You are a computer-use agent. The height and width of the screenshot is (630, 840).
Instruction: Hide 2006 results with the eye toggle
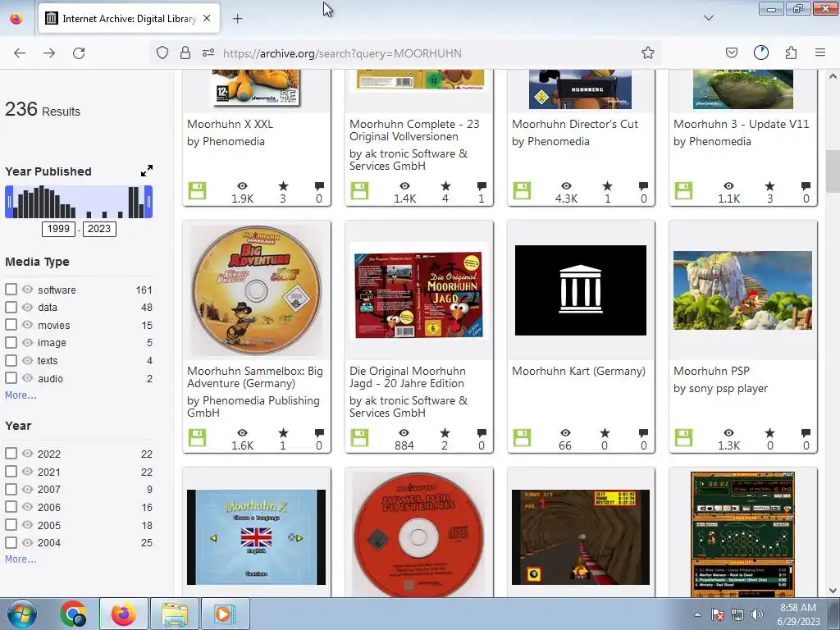[27, 507]
